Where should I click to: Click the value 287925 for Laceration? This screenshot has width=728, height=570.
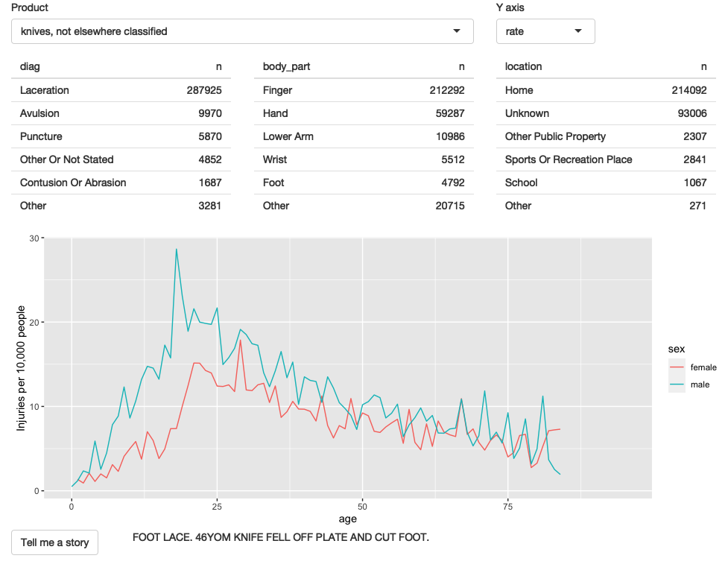(x=204, y=90)
